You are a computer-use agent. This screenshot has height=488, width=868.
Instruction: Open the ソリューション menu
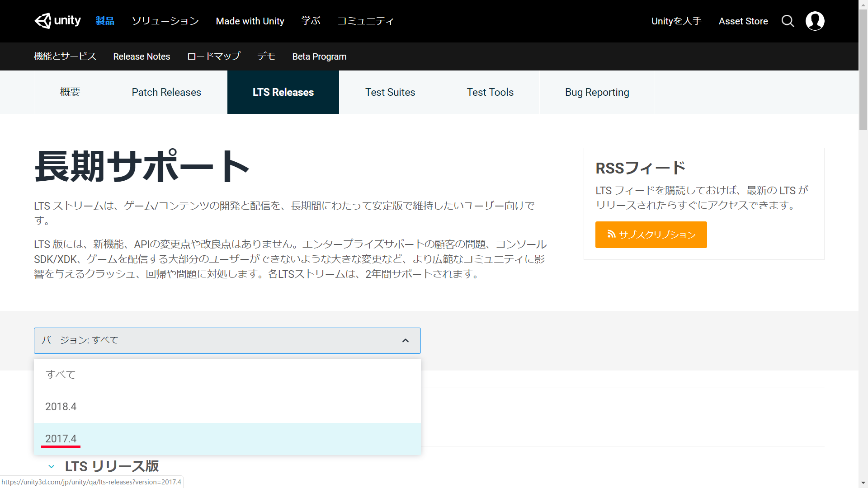pyautogui.click(x=165, y=21)
